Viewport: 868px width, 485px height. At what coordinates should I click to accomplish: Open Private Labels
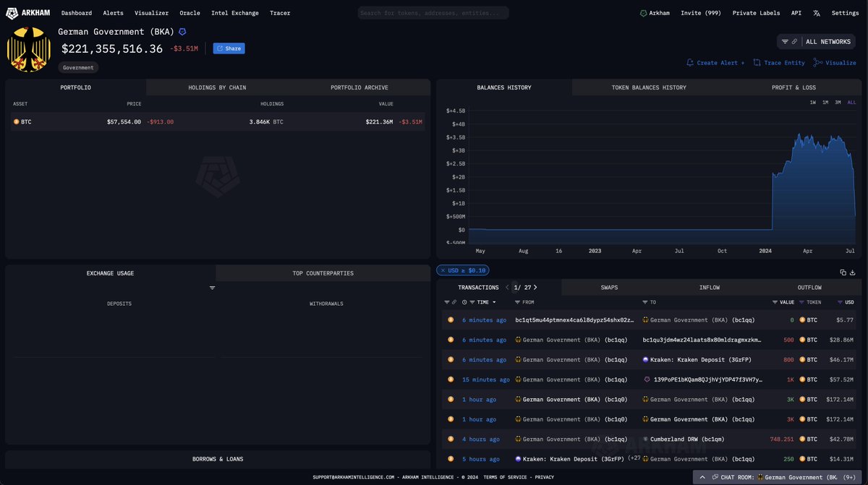(x=756, y=13)
